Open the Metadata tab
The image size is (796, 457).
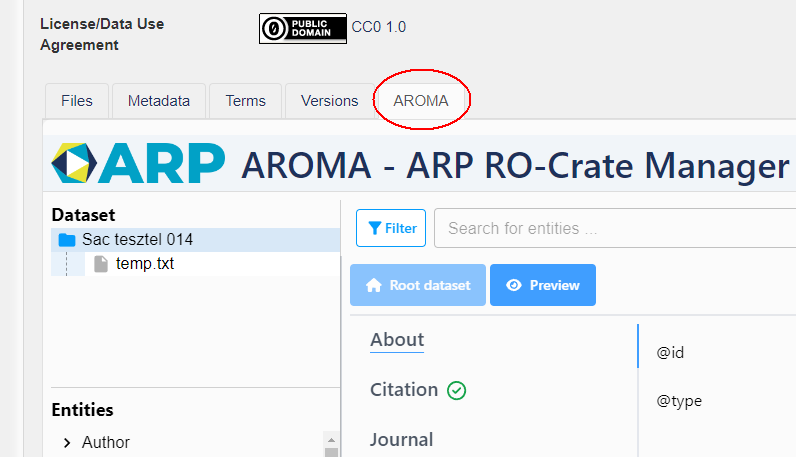[x=159, y=101]
